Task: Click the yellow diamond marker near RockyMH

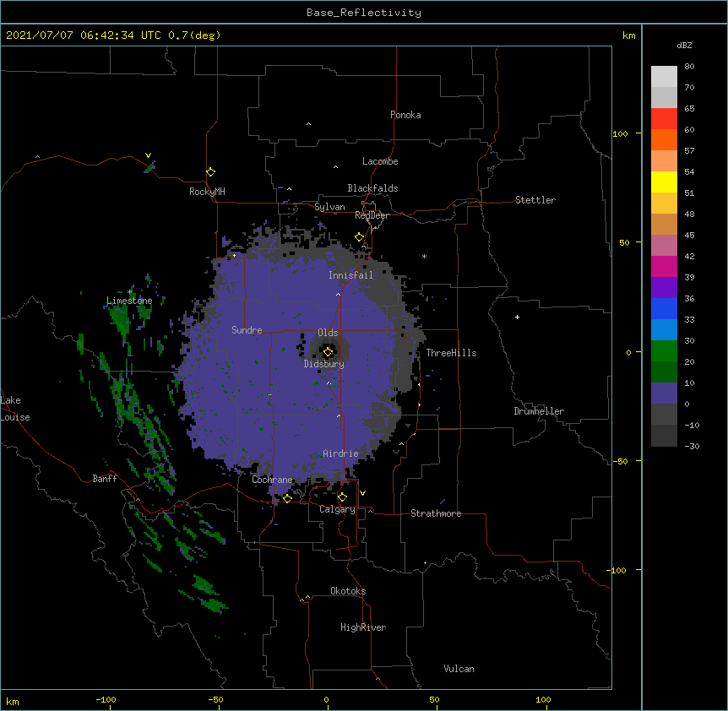Action: pyautogui.click(x=210, y=172)
